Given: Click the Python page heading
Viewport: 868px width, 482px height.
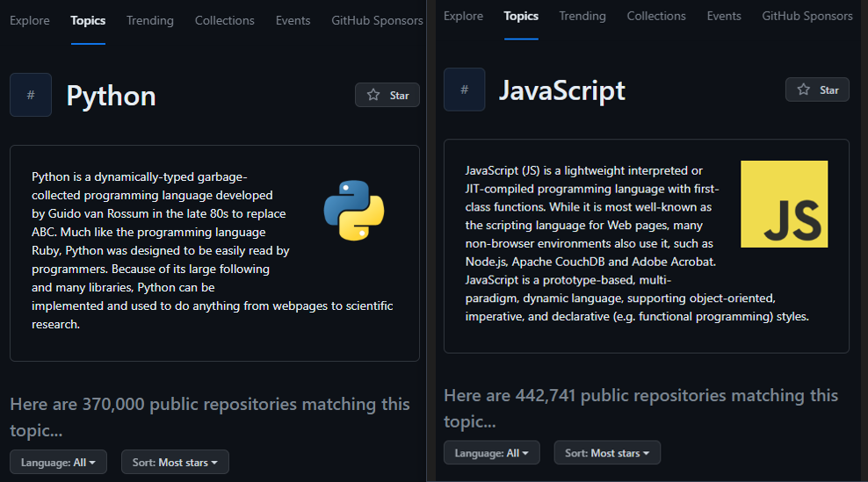Looking at the screenshot, I should [x=112, y=97].
